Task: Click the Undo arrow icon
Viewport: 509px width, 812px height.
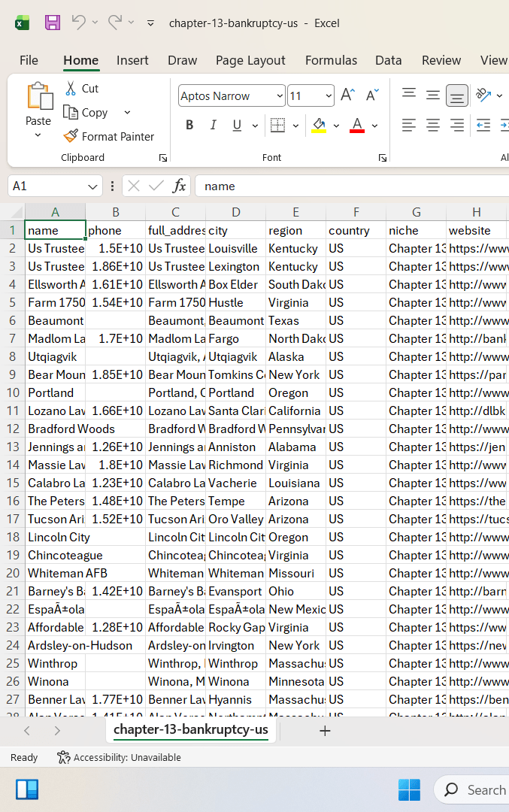Action: pos(79,23)
